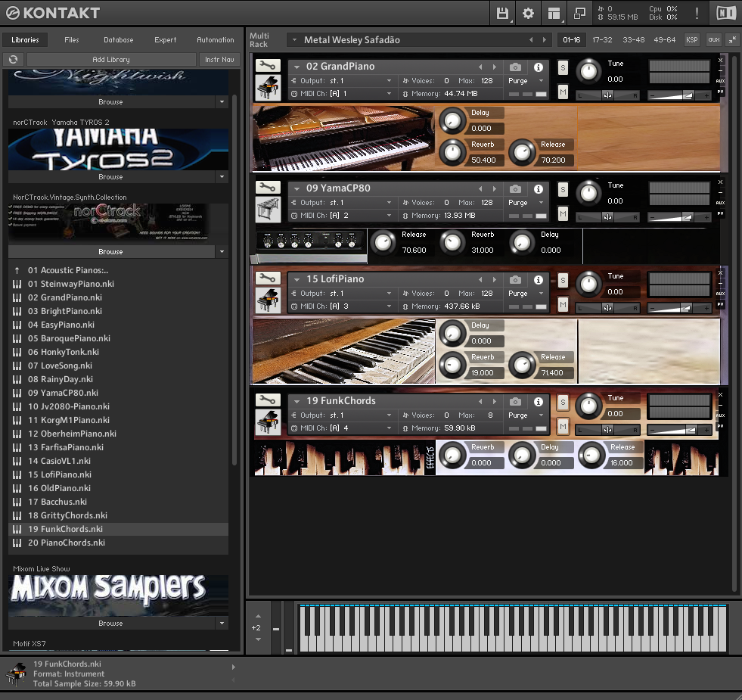Image resolution: width=742 pixels, height=700 pixels.
Task: Adjust the 09 YamaCP80 pan slider
Action: (607, 217)
